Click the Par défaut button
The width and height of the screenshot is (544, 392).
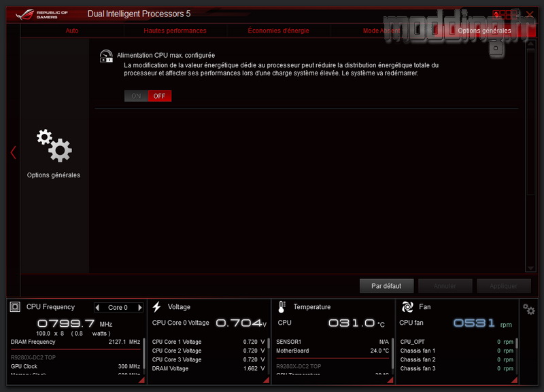coord(386,286)
